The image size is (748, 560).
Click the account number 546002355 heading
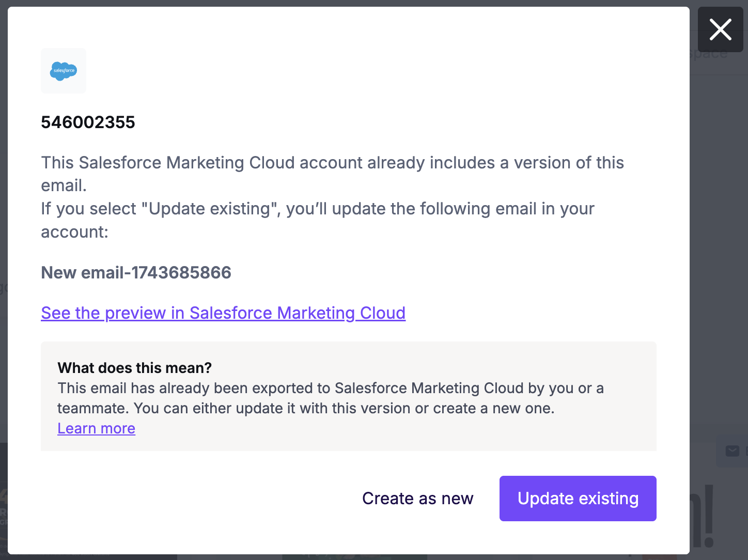pos(88,122)
